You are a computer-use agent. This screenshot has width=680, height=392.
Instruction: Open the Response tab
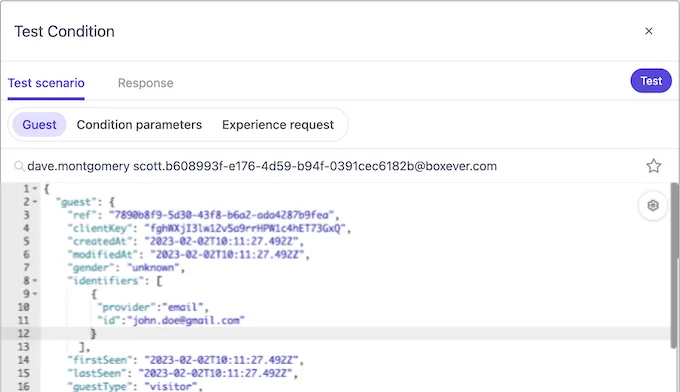pos(145,83)
